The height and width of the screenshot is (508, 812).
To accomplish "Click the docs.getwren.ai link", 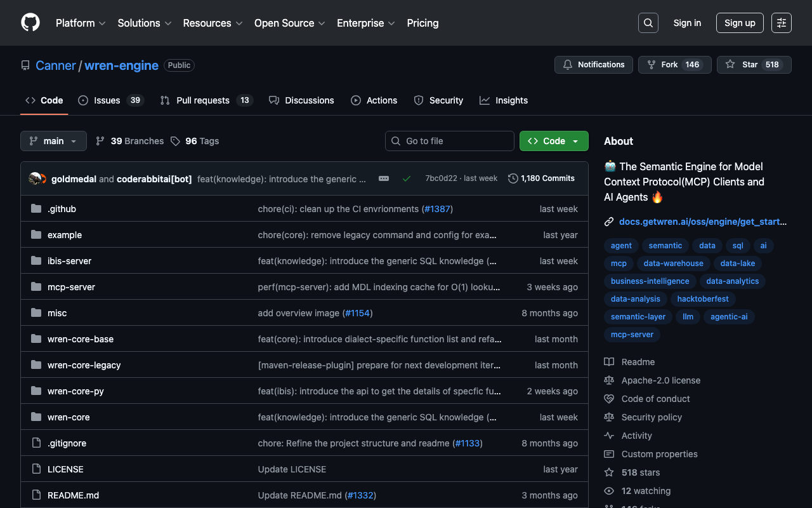I will pyautogui.click(x=702, y=222).
